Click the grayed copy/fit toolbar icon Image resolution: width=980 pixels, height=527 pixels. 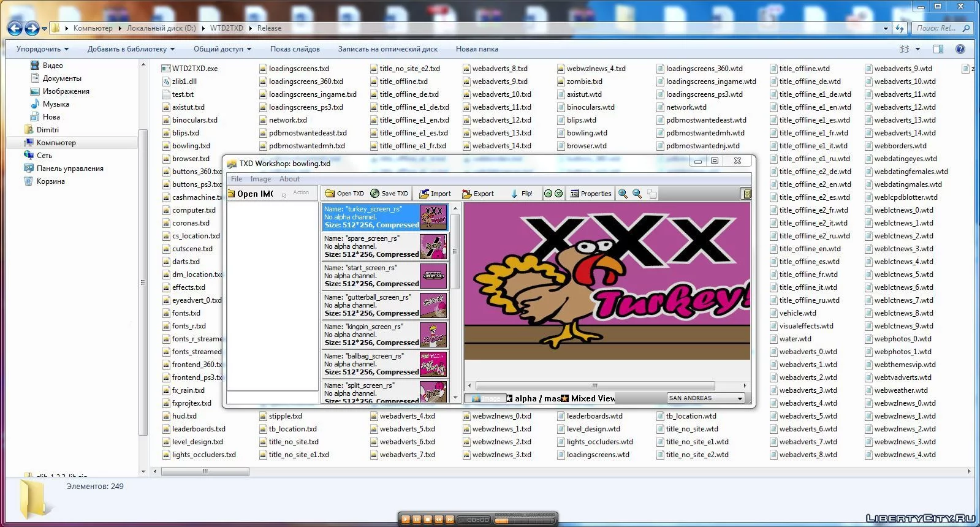651,194
